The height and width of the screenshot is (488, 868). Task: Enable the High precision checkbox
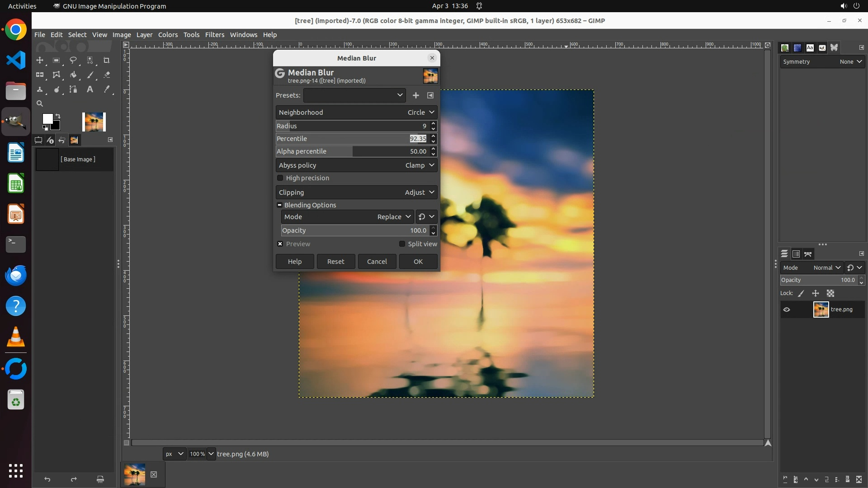280,178
